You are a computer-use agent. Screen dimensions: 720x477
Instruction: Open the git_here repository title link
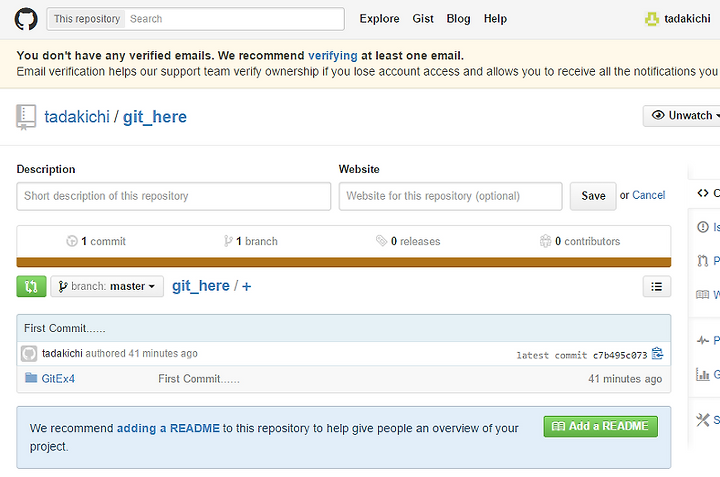pos(155,117)
